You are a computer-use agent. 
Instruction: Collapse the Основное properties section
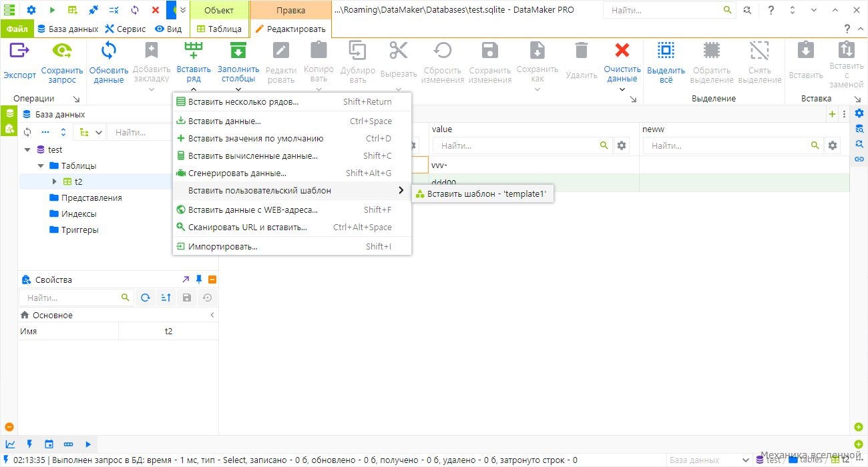click(212, 315)
